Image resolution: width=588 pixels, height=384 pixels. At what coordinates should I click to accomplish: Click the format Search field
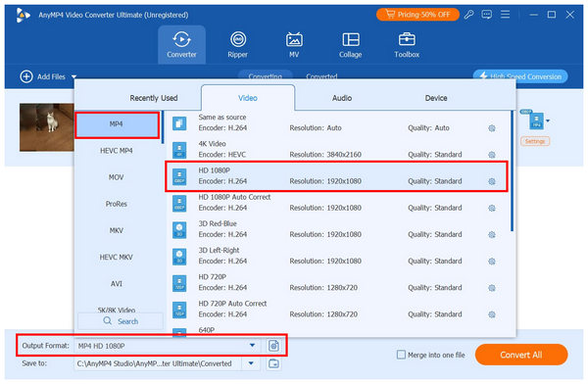click(121, 321)
